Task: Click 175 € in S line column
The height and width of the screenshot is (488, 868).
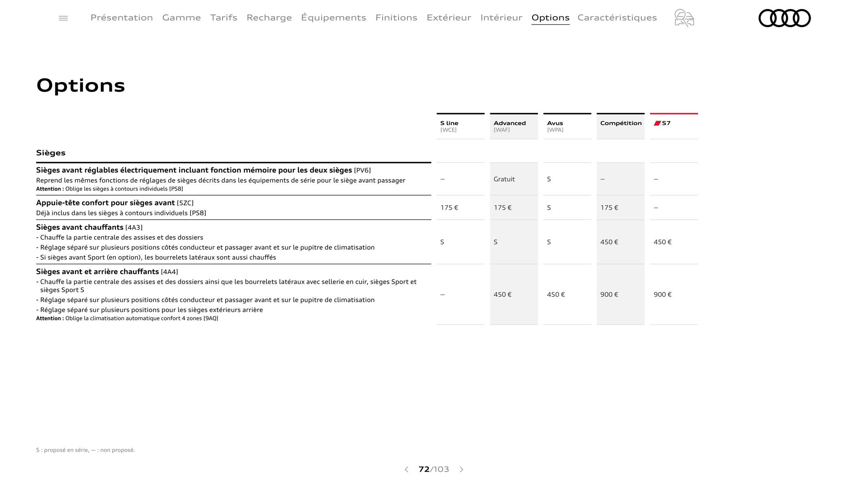Action: tap(449, 208)
